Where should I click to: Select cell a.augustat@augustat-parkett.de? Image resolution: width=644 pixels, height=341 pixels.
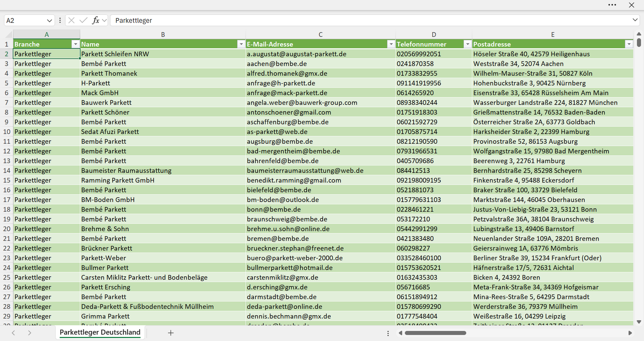pyautogui.click(x=321, y=54)
